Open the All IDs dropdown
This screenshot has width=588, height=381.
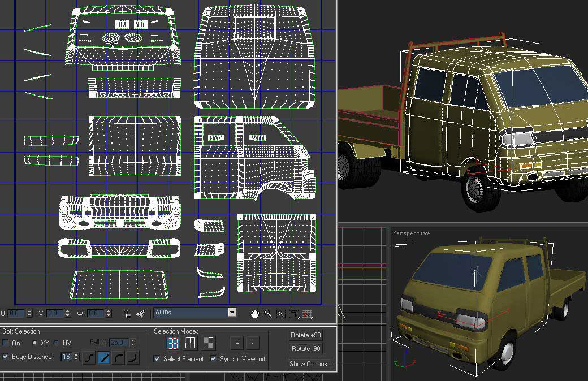click(x=231, y=313)
